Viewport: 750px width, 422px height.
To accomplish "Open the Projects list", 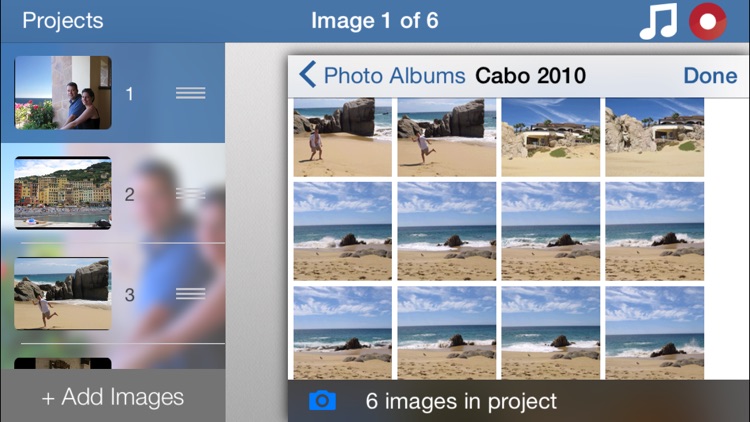I will coord(63,21).
